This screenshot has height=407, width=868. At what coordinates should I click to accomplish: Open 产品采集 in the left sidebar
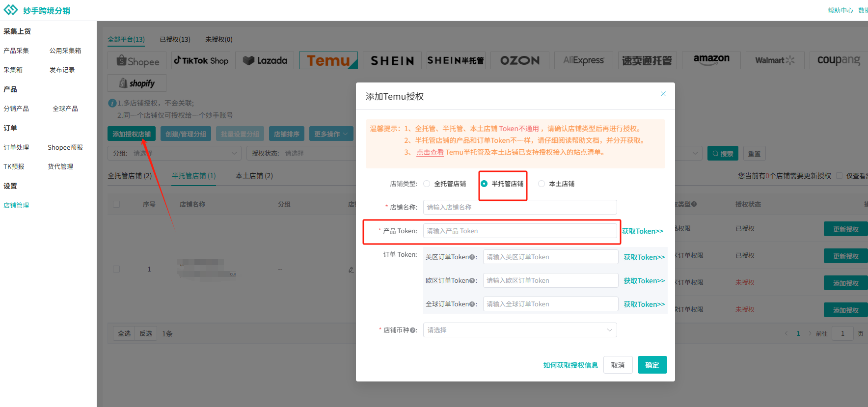16,51
